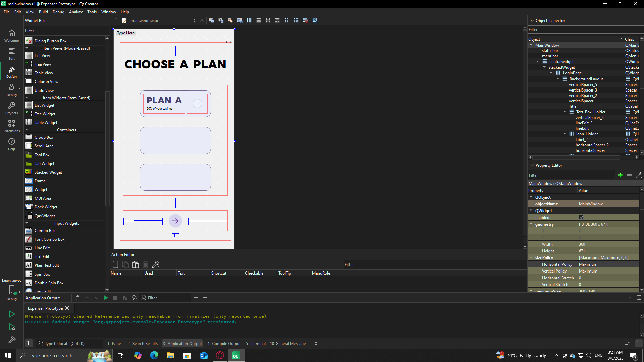Click the Run button in left sidebar
This screenshot has height=362, width=644.
pos(12,314)
